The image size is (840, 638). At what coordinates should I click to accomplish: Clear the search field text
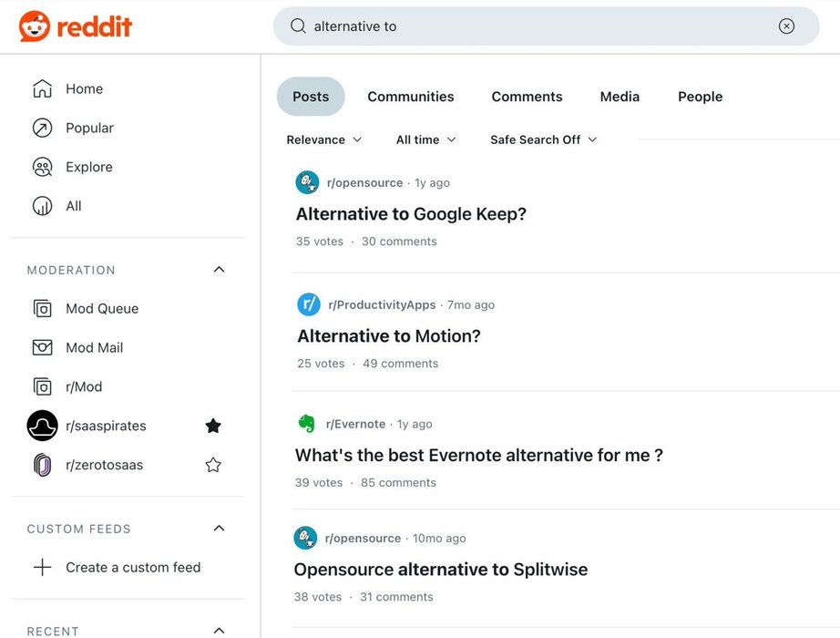[x=786, y=26]
